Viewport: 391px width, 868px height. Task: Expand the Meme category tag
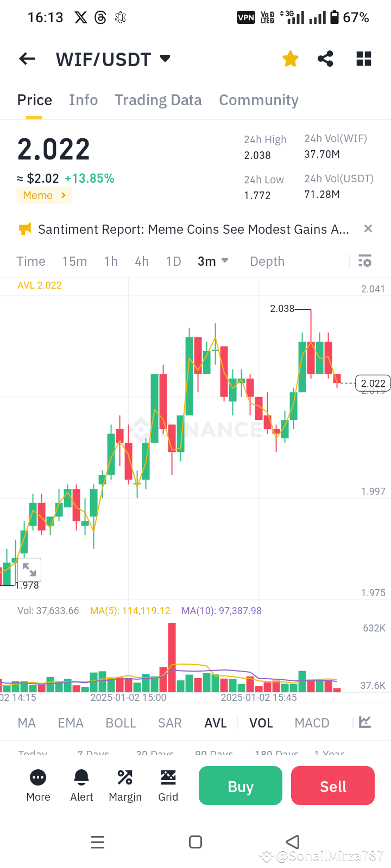pyautogui.click(x=44, y=195)
